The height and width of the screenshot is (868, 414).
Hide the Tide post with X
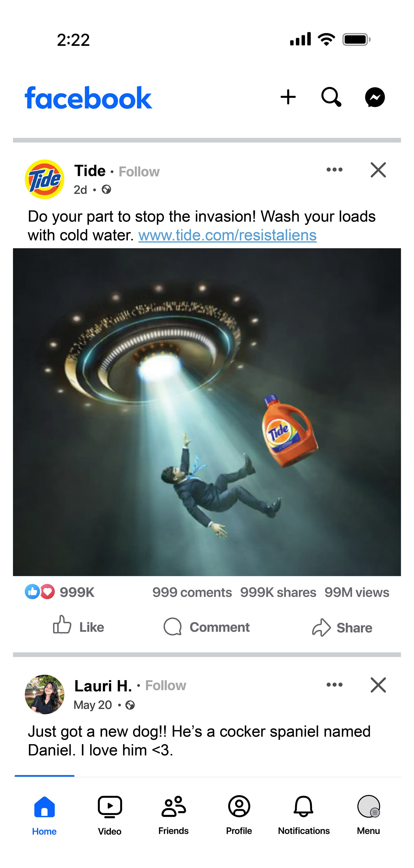[378, 170]
